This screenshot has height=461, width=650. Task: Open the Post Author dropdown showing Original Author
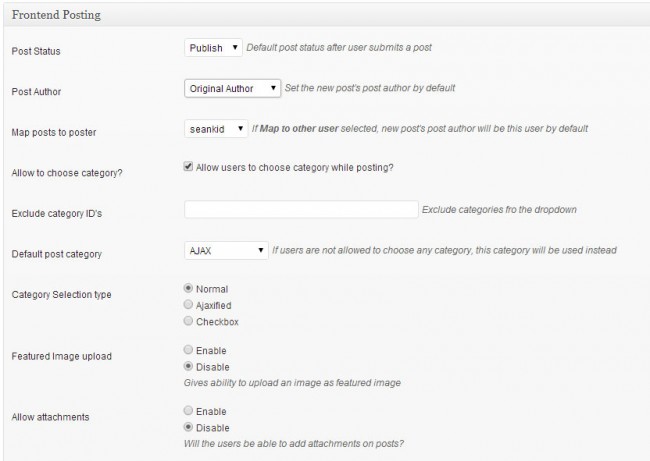tap(234, 88)
